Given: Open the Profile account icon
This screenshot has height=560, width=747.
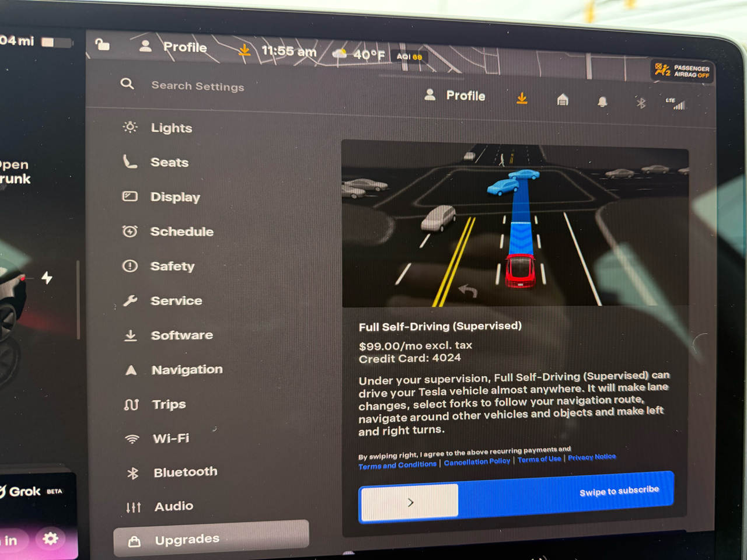Looking at the screenshot, I should [x=430, y=95].
